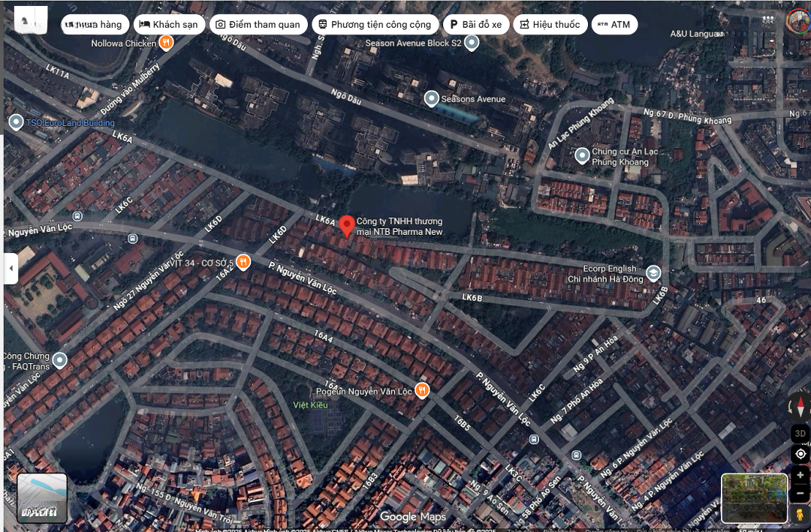Zoom out with the minus button
Screen dimensions: 811x532
800,494
